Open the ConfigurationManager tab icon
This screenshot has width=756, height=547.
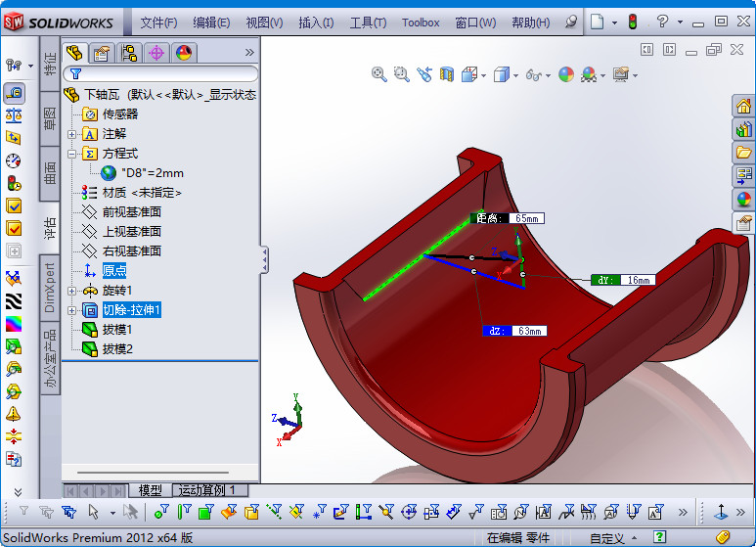pyautogui.click(x=129, y=52)
